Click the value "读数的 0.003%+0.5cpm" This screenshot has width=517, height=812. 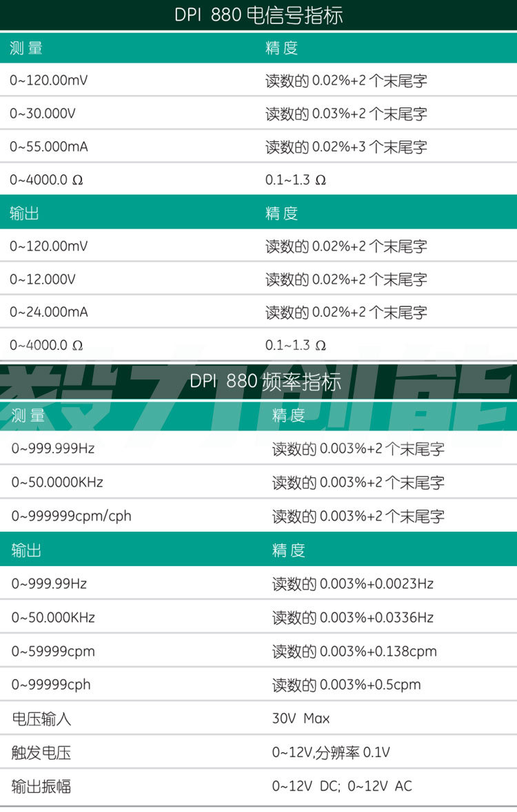click(x=347, y=685)
